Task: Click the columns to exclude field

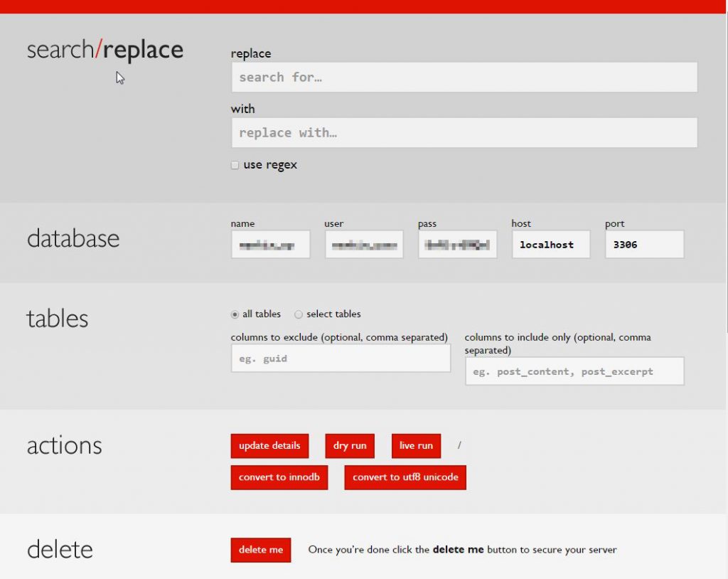Action: click(341, 358)
